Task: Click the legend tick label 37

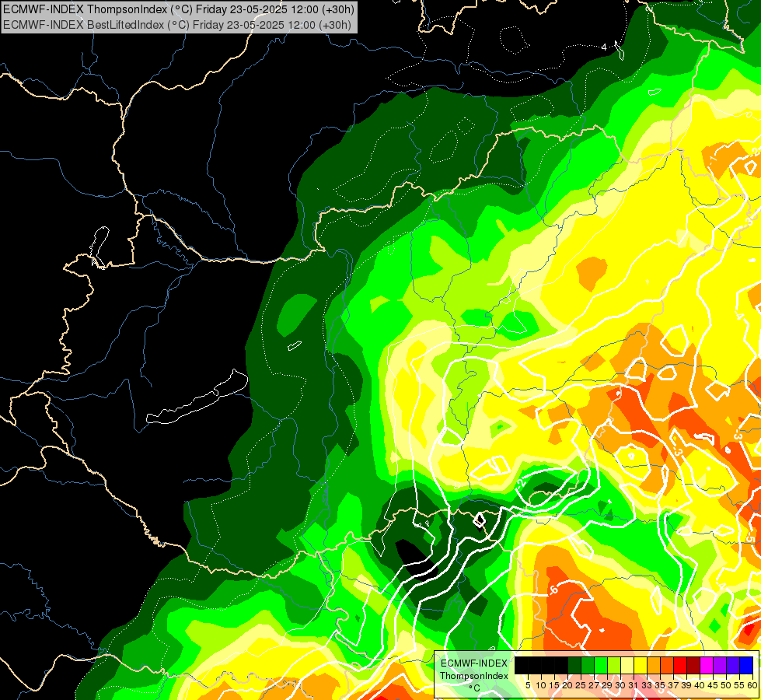Action: (673, 685)
